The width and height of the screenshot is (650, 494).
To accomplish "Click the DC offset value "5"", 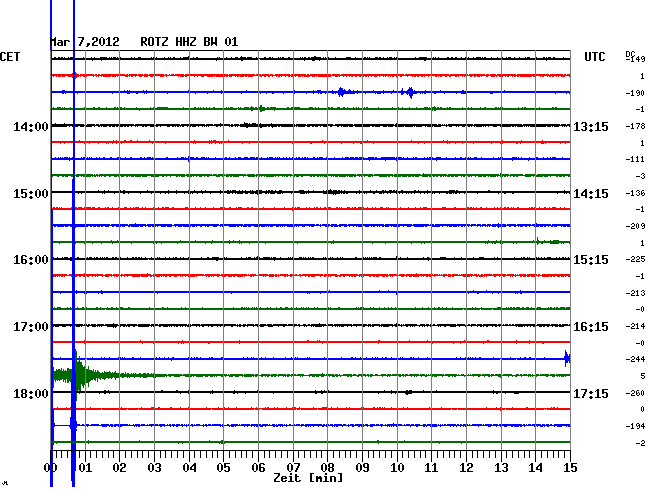I will coord(643,376).
